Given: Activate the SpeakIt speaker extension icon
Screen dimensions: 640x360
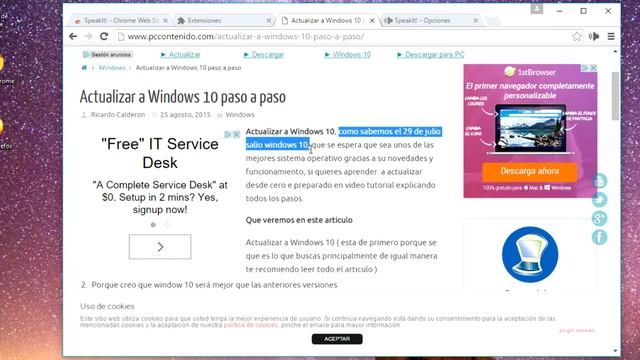Looking at the screenshot, I should point(594,36).
